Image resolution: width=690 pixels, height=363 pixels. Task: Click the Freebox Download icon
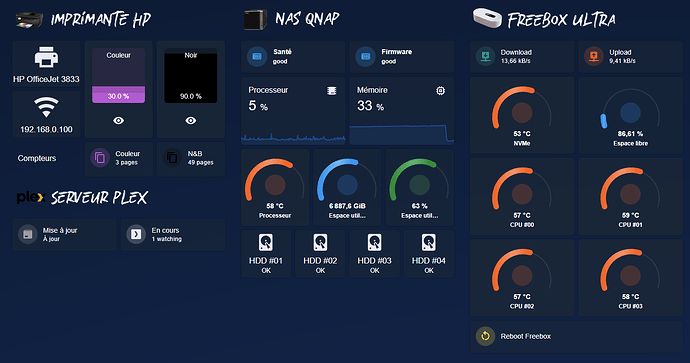[x=486, y=56]
